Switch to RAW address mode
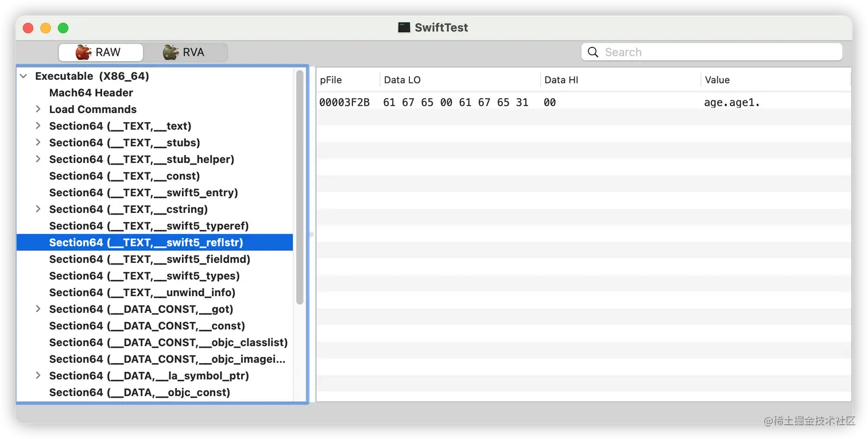868x439 pixels. coord(100,52)
